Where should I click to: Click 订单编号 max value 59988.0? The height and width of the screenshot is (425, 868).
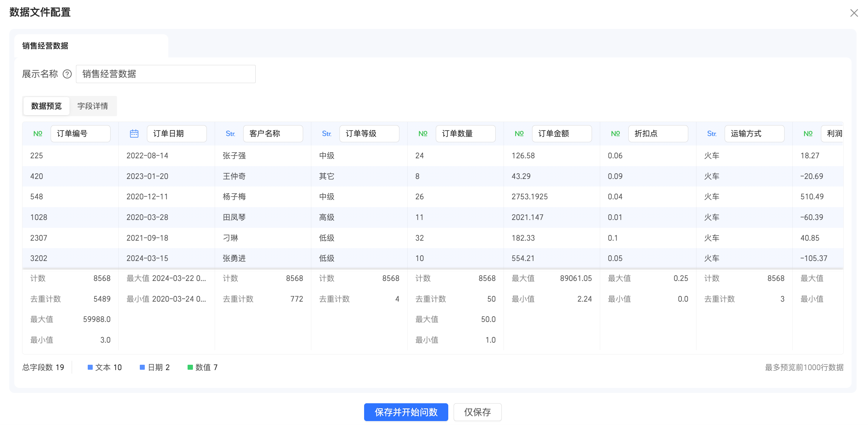pos(97,319)
